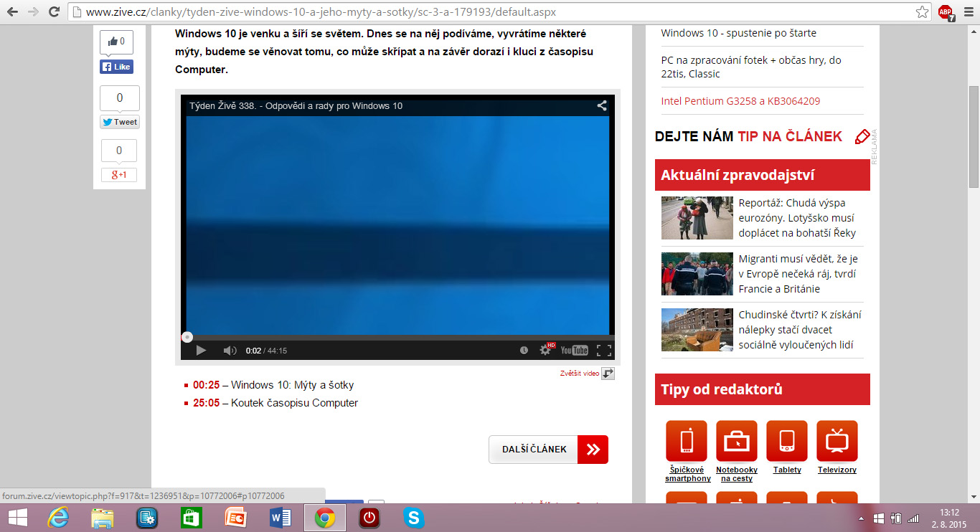Jump to the 00:25 timestamp
Viewport: 980px width, 532px height.
(x=207, y=385)
